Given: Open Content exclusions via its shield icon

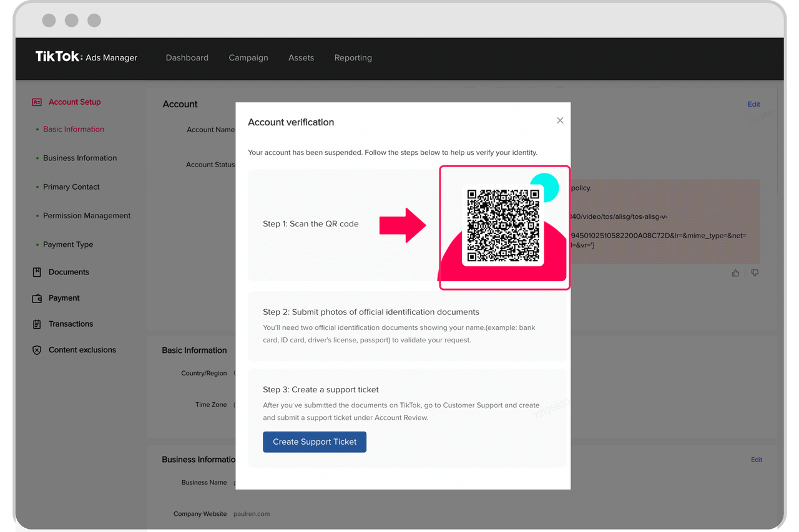Looking at the screenshot, I should click(x=37, y=350).
